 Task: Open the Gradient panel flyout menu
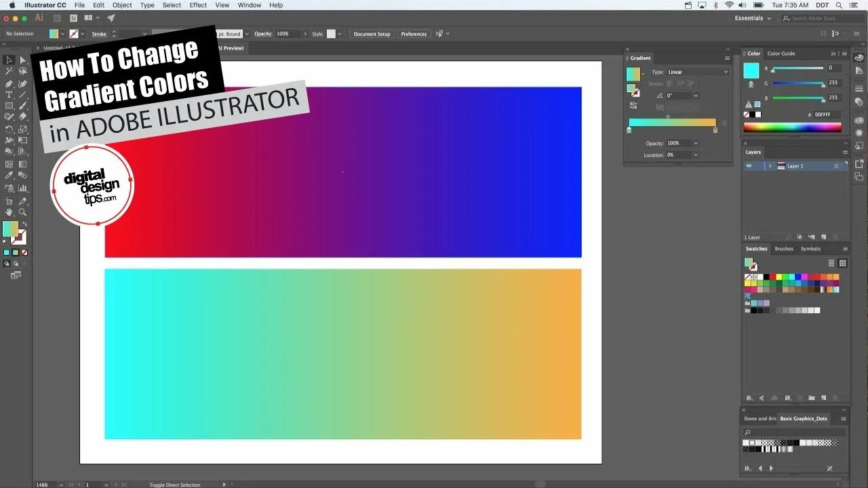pyautogui.click(x=727, y=58)
